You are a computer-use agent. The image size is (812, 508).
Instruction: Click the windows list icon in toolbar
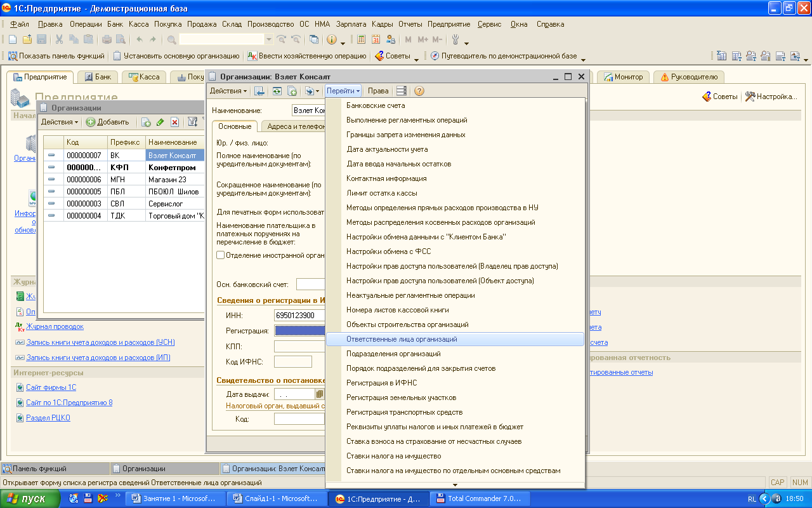313,39
